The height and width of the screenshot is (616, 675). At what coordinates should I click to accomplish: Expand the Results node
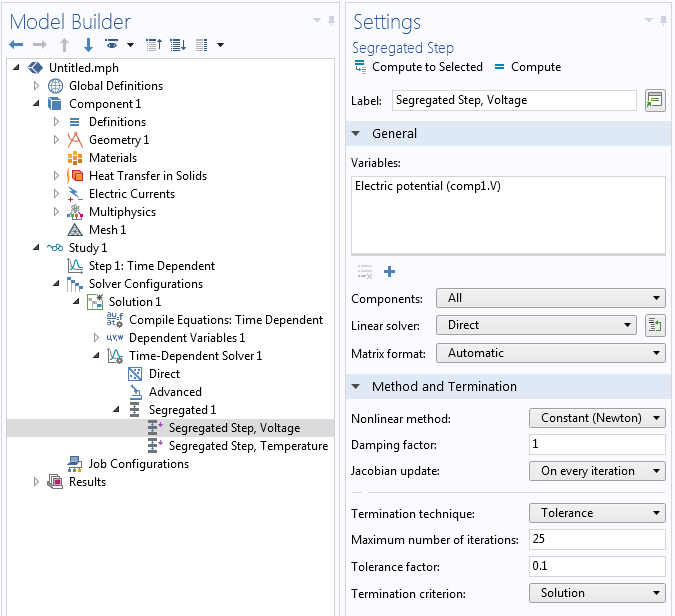click(38, 482)
